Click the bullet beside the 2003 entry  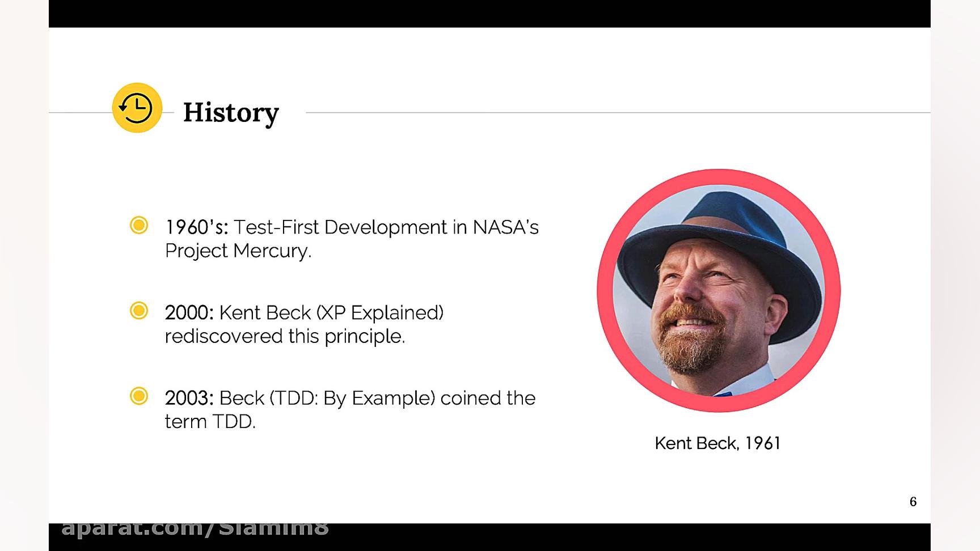[x=139, y=396]
